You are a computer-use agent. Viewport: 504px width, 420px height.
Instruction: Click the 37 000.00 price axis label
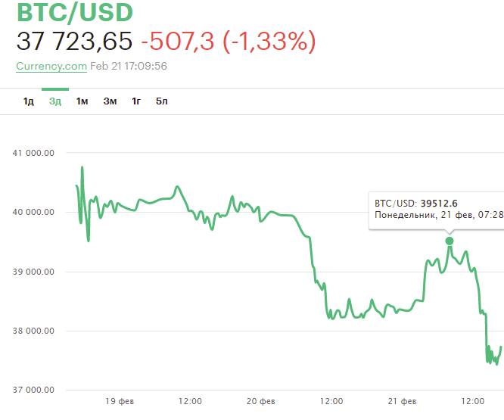click(x=33, y=390)
